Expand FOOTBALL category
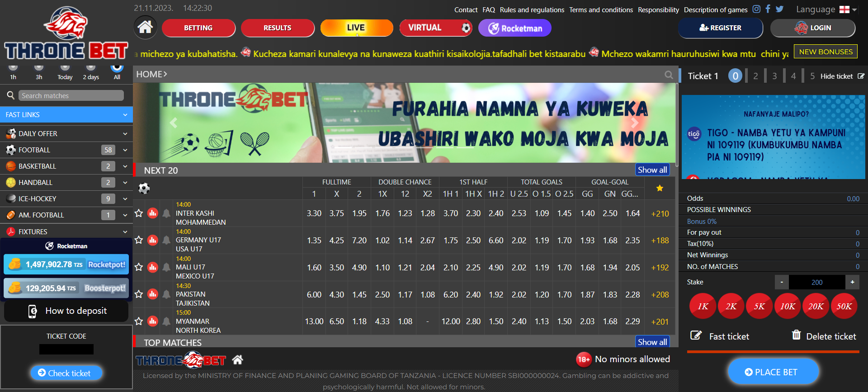 (66, 150)
